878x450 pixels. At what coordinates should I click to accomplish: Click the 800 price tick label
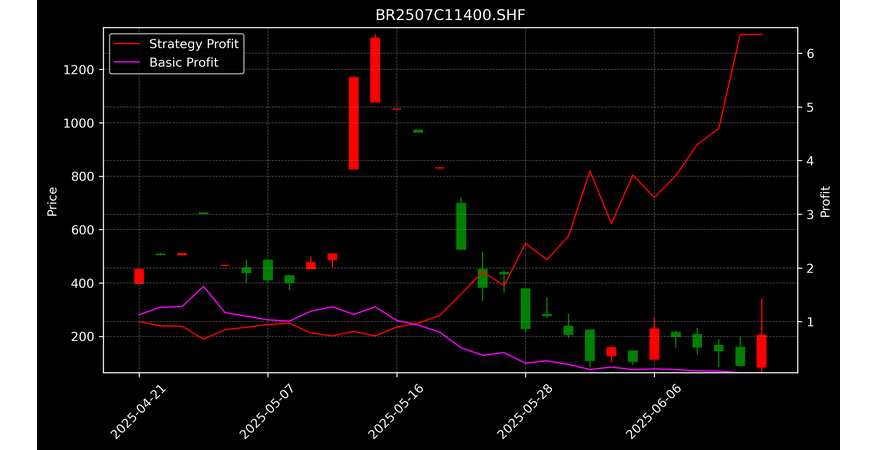point(83,177)
